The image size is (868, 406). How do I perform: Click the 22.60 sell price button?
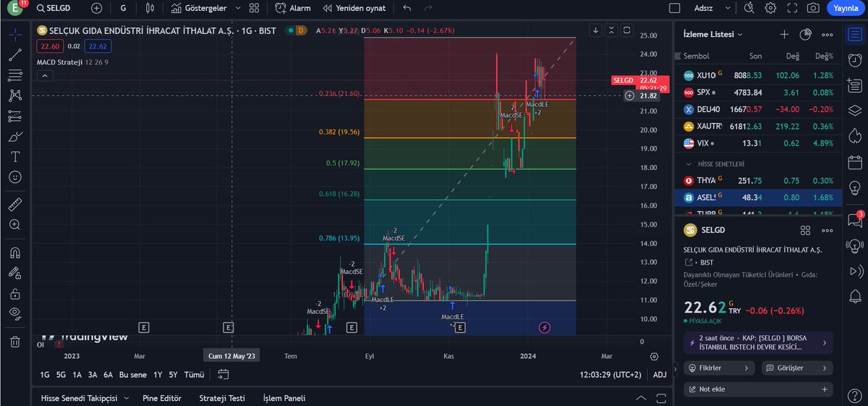[x=51, y=46]
